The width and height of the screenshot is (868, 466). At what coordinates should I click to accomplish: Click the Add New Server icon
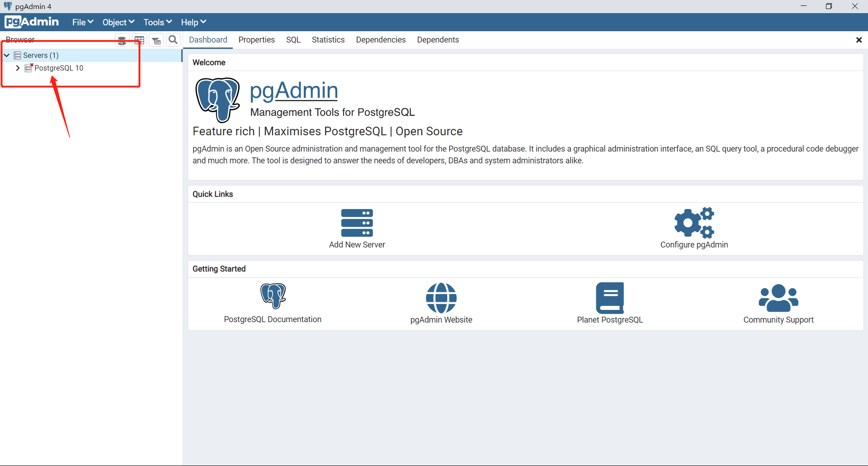(x=357, y=223)
